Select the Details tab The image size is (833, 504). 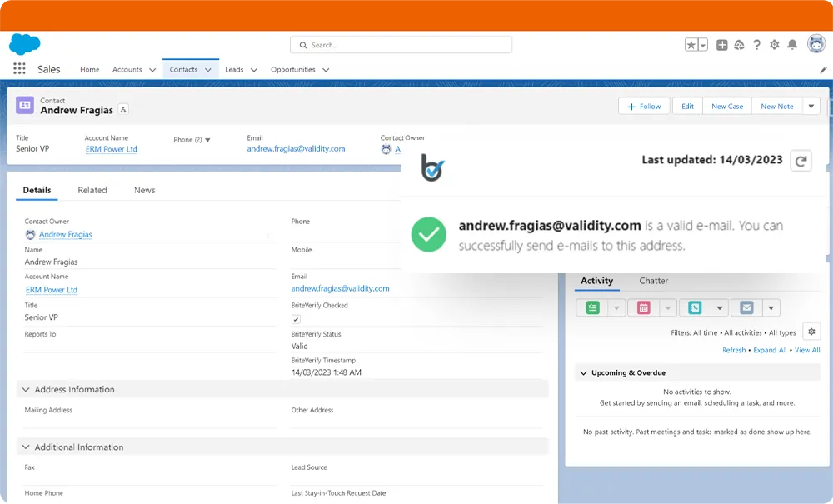37,190
